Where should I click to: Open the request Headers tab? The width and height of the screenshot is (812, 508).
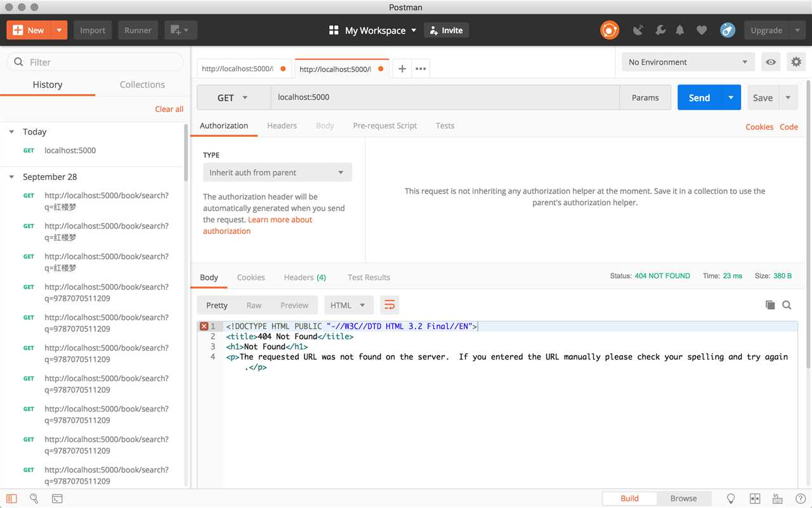click(282, 126)
